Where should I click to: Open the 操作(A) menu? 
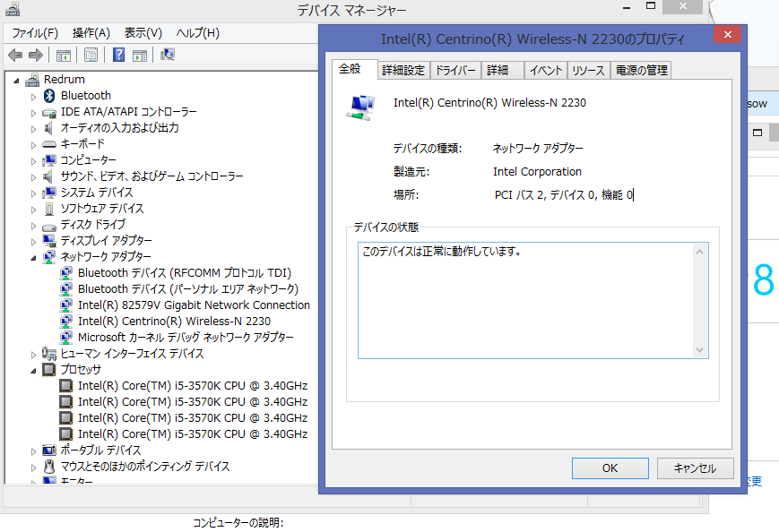[91, 33]
